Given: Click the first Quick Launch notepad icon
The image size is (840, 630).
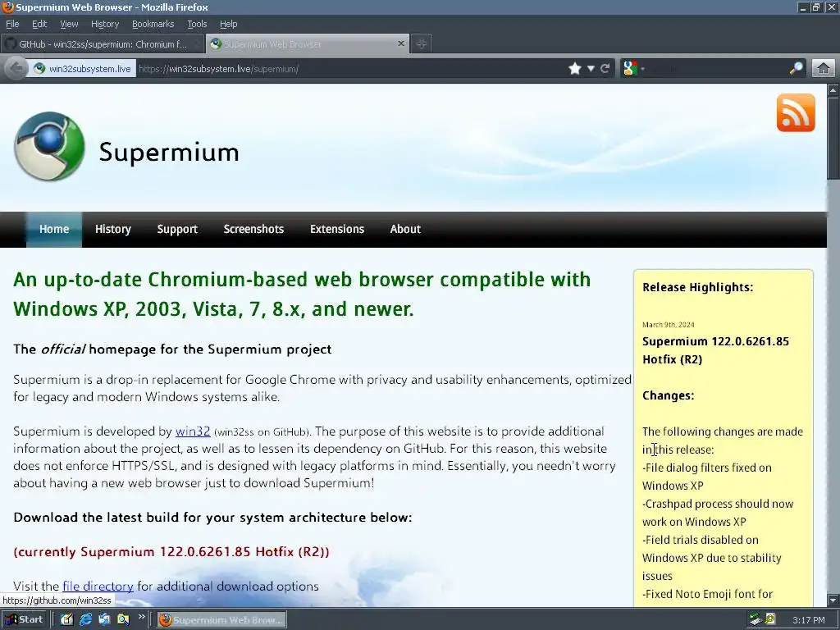Looking at the screenshot, I should (x=67, y=620).
